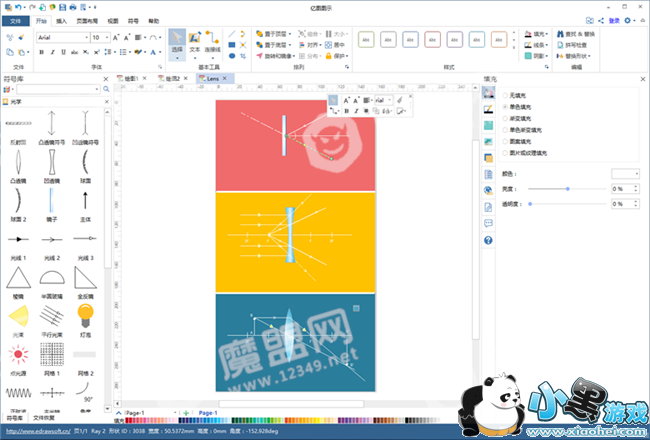Activate the 选择 (Select) pointer tool
Image resolution: width=650 pixels, height=440 pixels.
coord(177,45)
